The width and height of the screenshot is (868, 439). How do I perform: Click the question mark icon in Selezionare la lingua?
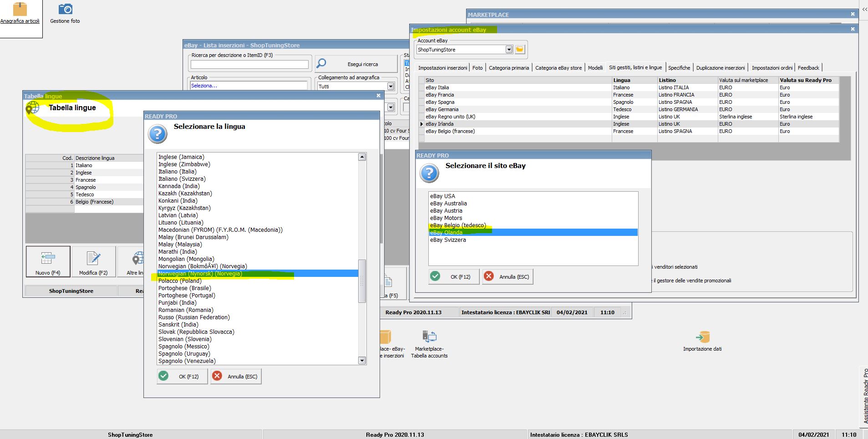pos(157,134)
